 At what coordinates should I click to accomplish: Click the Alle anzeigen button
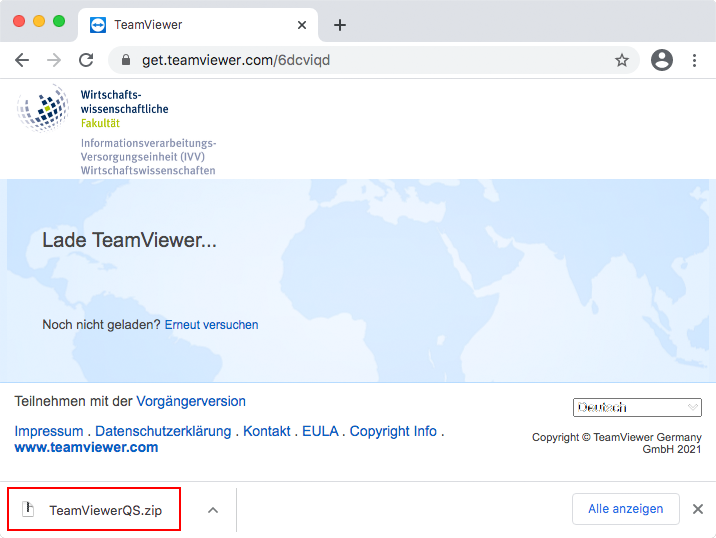point(626,509)
